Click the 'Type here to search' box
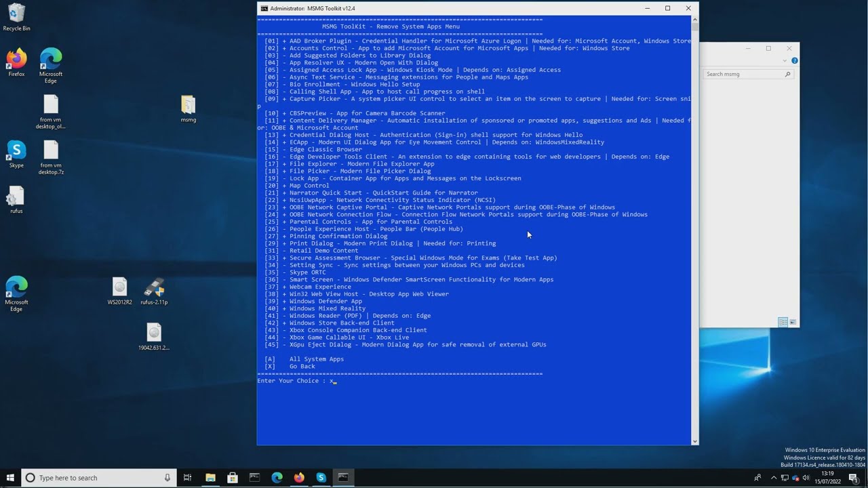The height and width of the screenshot is (488, 868). (98, 478)
